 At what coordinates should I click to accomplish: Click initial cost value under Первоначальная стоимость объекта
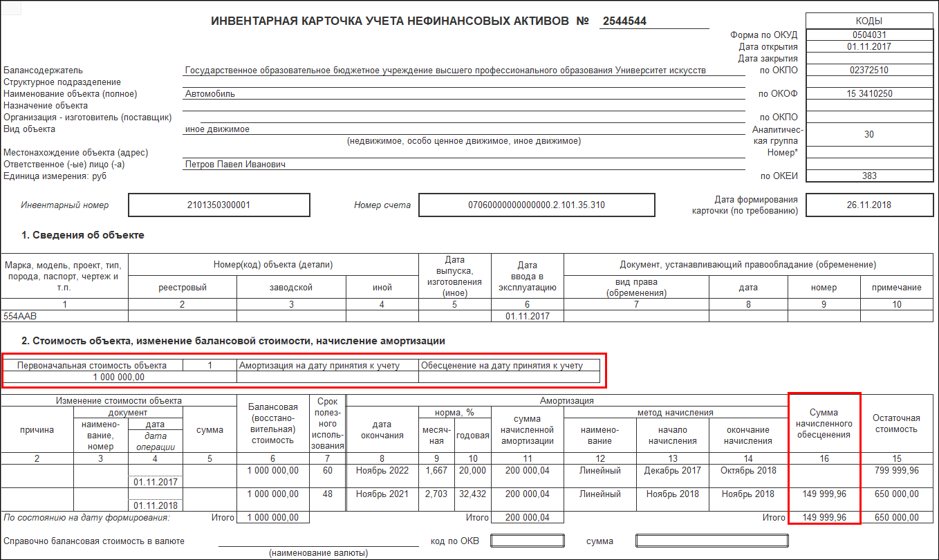119,377
